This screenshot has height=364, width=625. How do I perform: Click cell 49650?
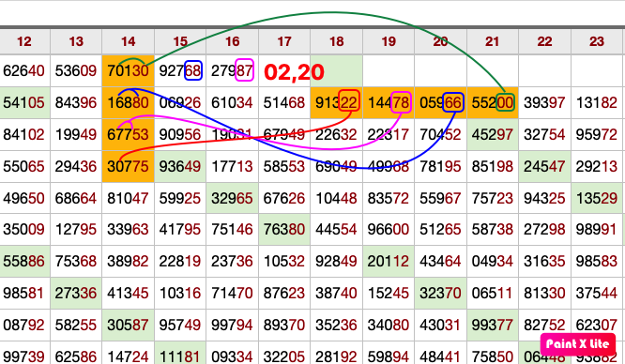(x=24, y=198)
